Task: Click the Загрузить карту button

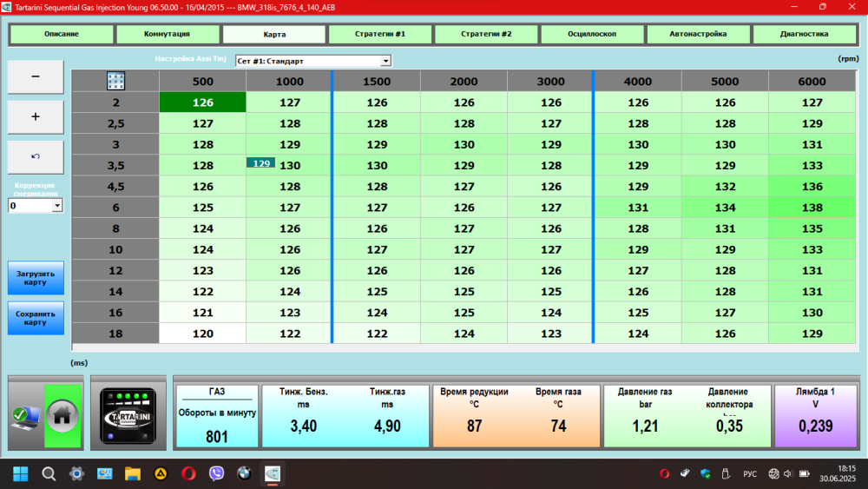Action: click(36, 277)
